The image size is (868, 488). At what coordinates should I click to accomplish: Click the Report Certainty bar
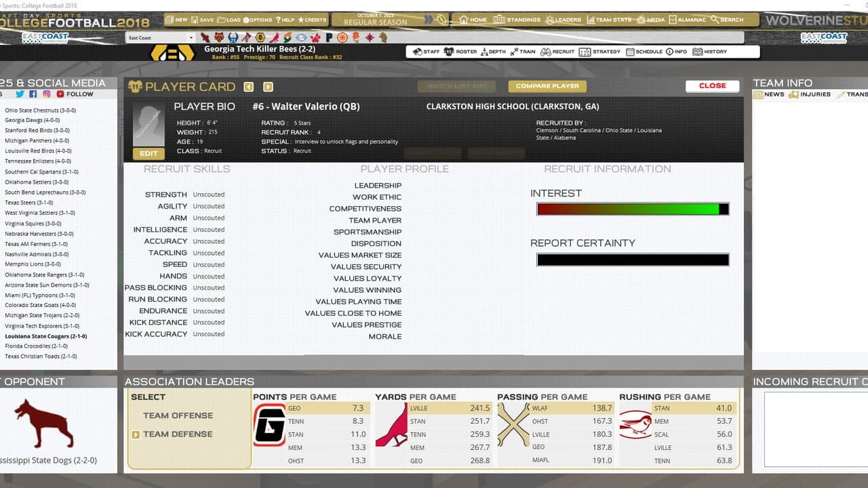coord(633,260)
